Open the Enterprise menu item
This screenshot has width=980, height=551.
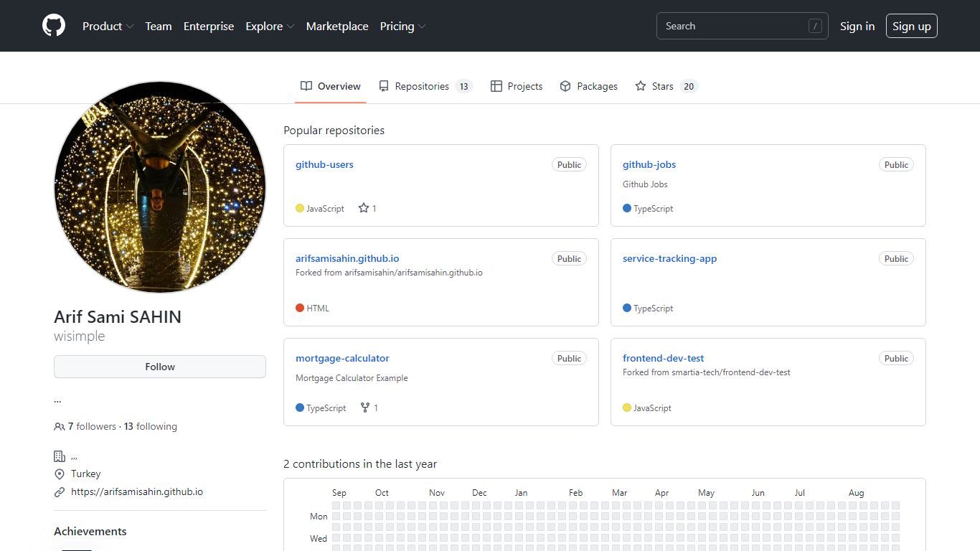(209, 26)
